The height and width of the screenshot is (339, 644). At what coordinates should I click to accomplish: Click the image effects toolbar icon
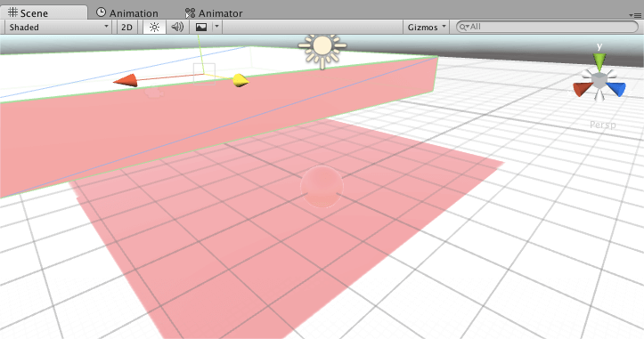click(x=201, y=27)
